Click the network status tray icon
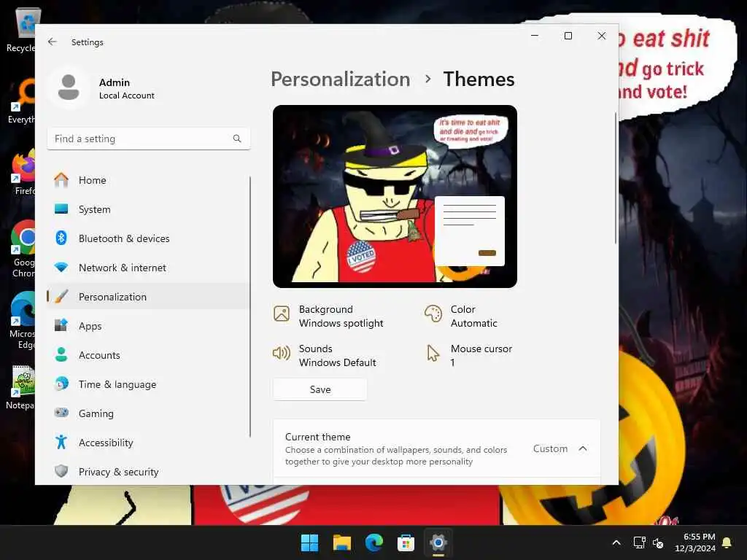 [x=639, y=542]
